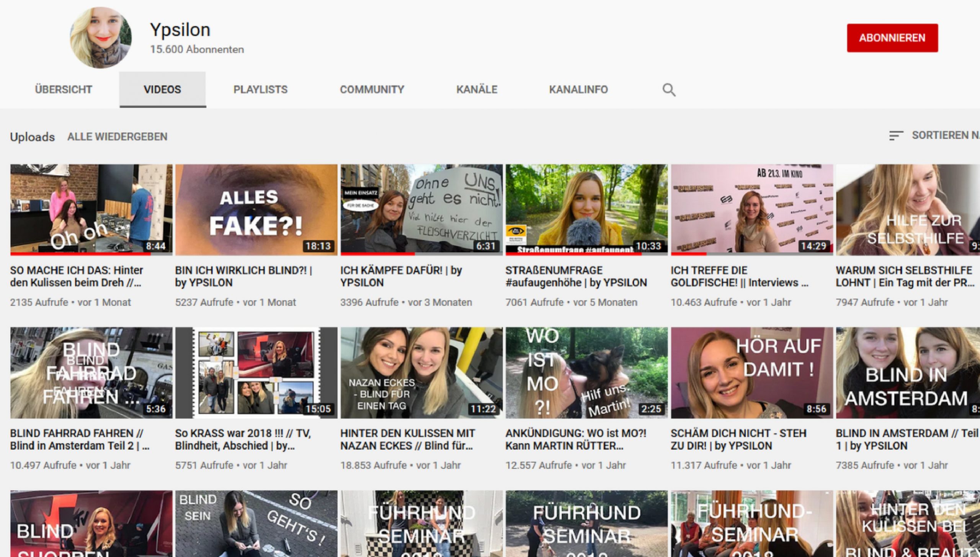The width and height of the screenshot is (980, 557).
Task: Open title 'BLIND IN AMSTERDAM // Teil 1'
Action: click(907, 439)
